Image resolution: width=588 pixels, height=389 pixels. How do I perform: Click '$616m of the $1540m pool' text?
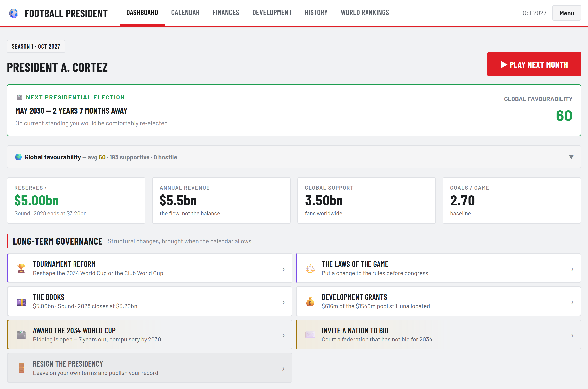[376, 306]
